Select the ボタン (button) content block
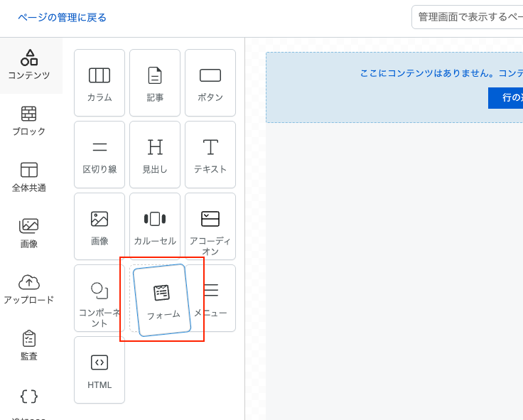523x420 pixels. 210,83
